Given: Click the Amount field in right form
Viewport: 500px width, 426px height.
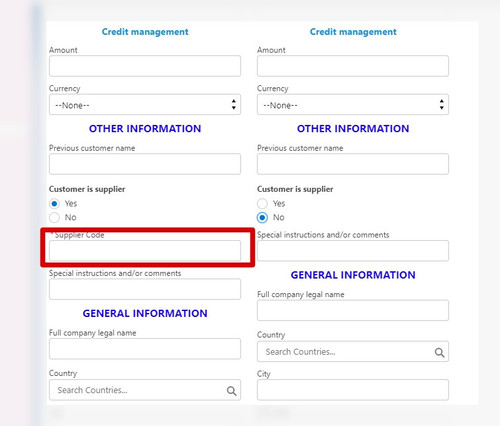Looking at the screenshot, I should tap(353, 66).
